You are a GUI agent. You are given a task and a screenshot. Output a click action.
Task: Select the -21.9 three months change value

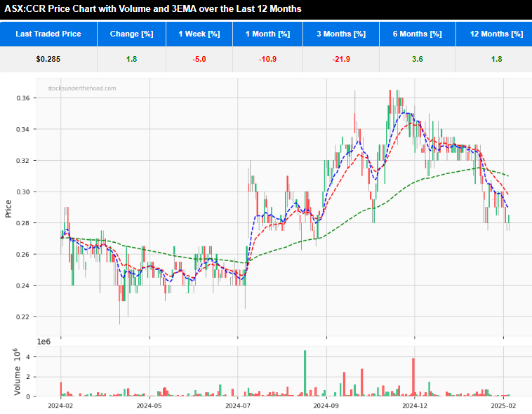point(341,59)
